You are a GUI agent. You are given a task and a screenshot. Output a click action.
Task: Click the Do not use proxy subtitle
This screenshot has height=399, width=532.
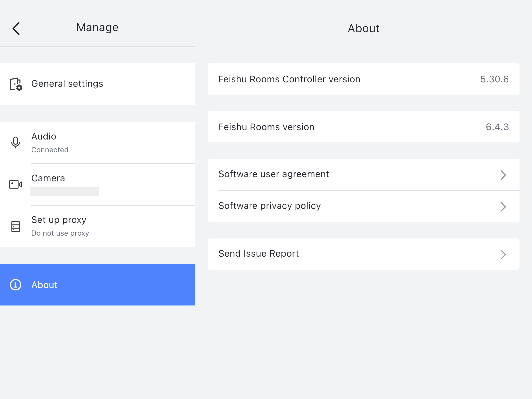pyautogui.click(x=60, y=233)
